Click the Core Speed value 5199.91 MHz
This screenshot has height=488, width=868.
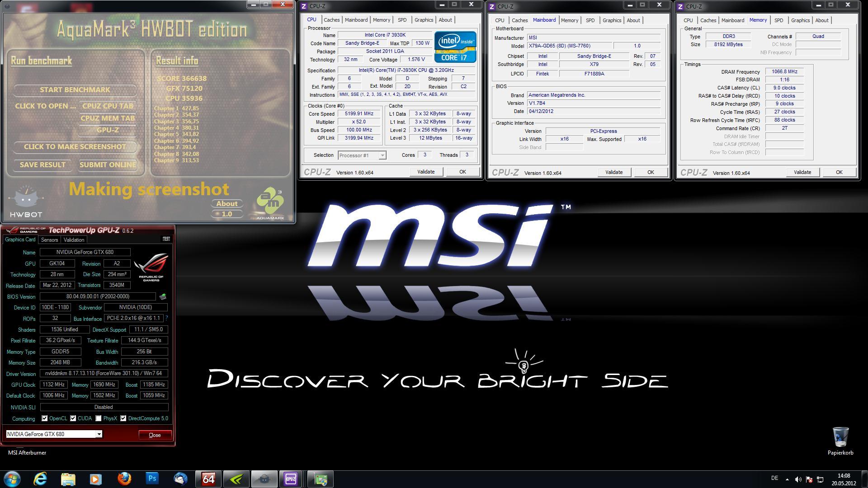tap(359, 114)
